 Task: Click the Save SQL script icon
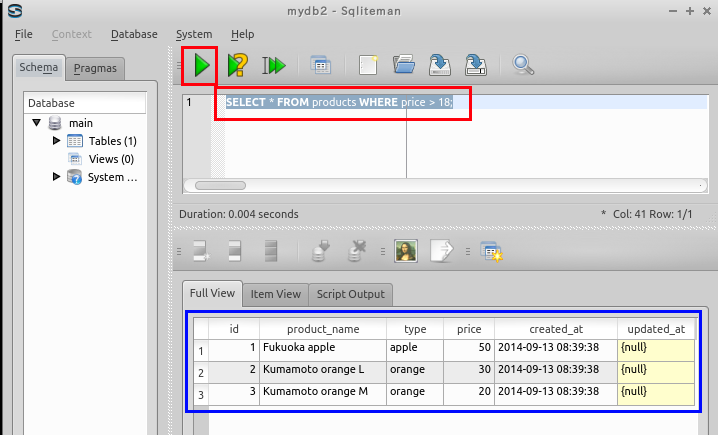[440, 65]
